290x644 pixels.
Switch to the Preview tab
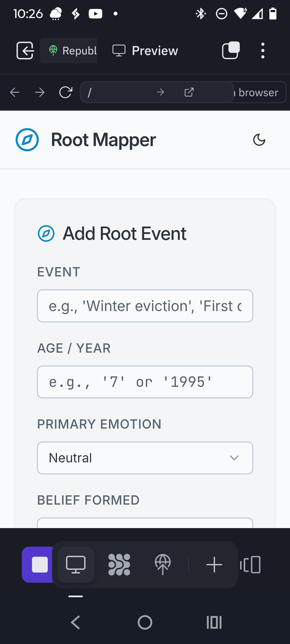point(145,51)
